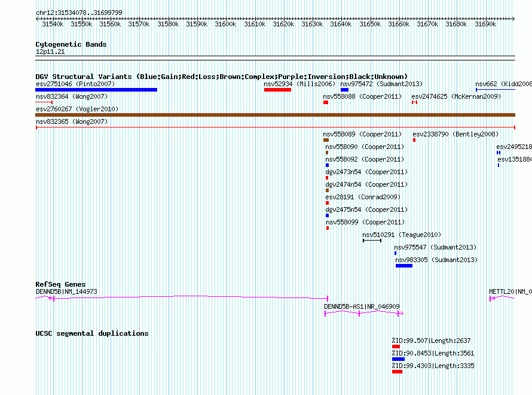The width and height of the screenshot is (532, 395).
Task: Click the 31600k ruler tick label
Action: pos(225,24)
